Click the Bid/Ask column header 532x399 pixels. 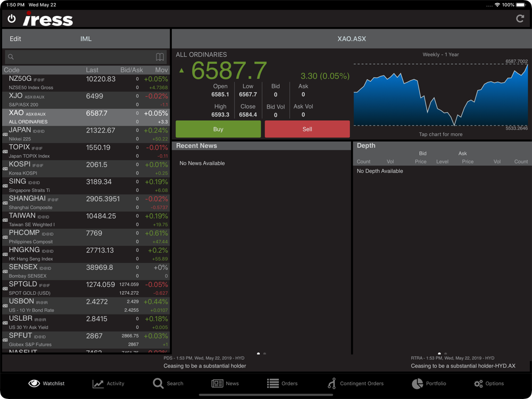[x=131, y=70]
